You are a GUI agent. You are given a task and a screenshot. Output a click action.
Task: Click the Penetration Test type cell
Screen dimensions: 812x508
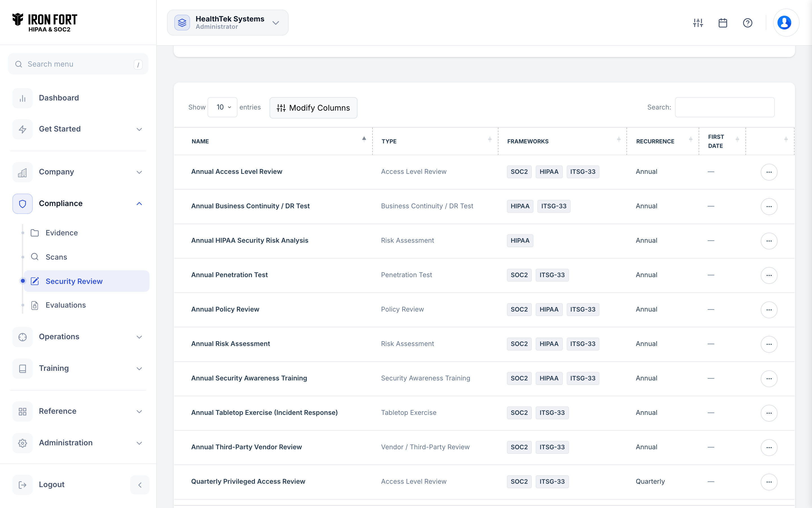(x=406, y=275)
